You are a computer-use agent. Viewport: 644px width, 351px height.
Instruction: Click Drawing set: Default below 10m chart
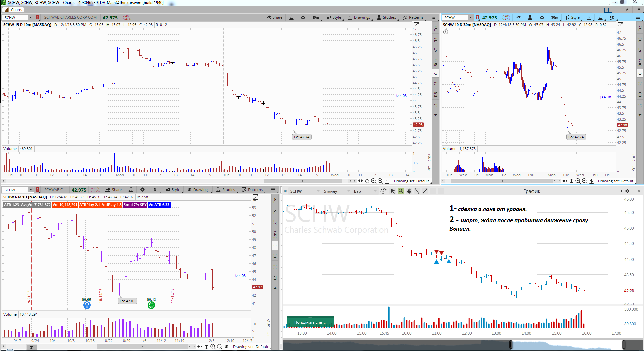coord(411,181)
